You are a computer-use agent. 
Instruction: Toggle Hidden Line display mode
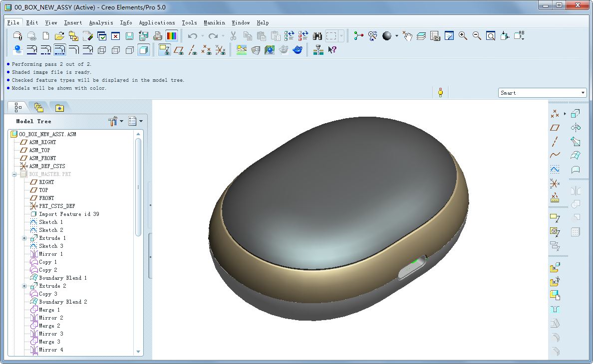point(116,50)
